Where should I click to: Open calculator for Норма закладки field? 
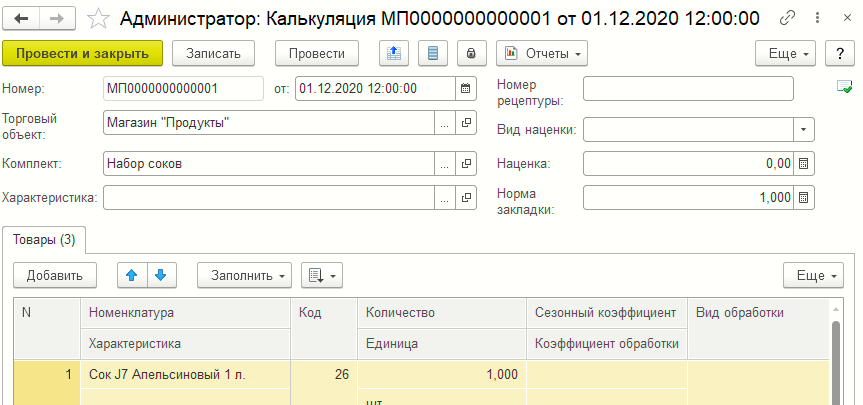[x=805, y=198]
